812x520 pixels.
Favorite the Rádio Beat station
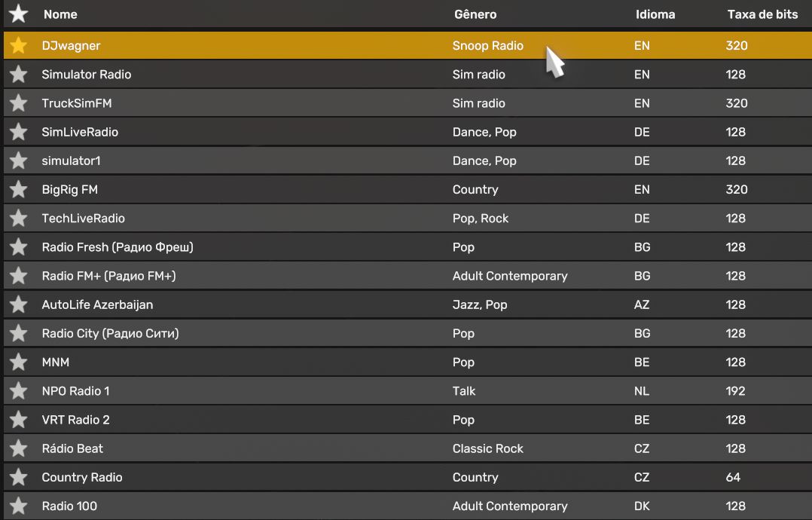(x=19, y=448)
